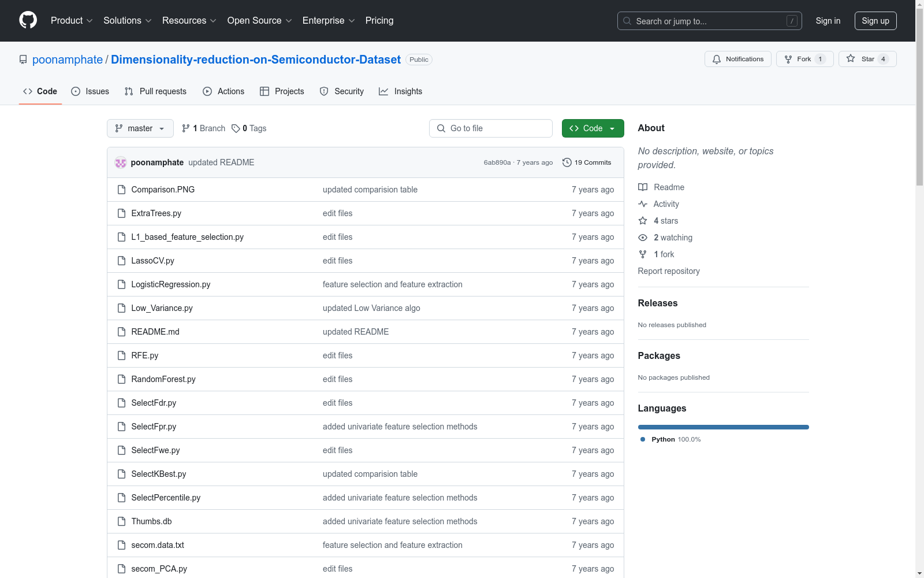Click the poonamphate avatar in commit bar
The width and height of the screenshot is (924, 578).
(x=121, y=162)
